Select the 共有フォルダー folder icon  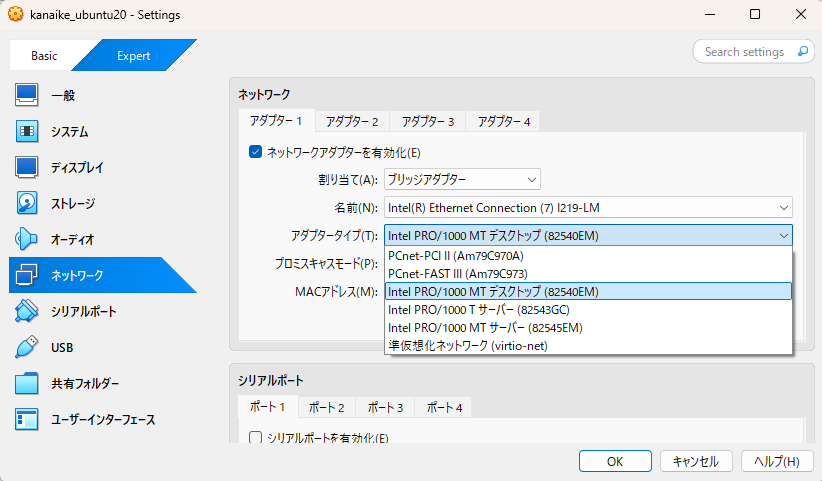click(26, 383)
